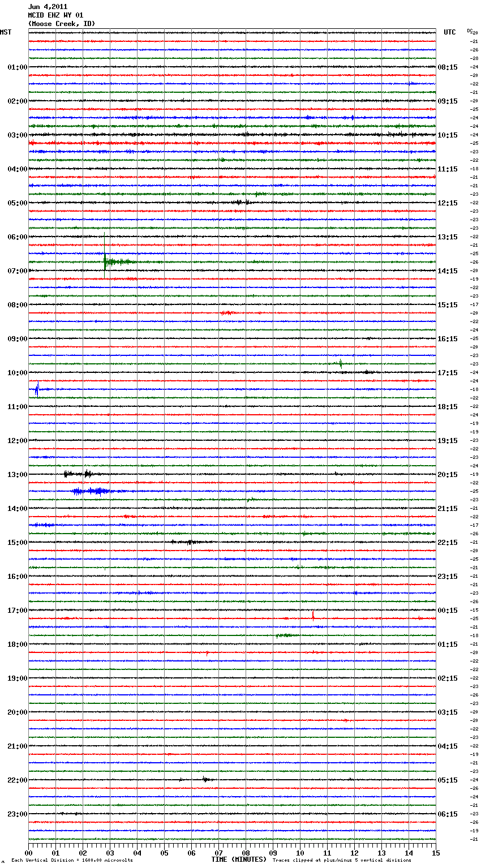This screenshot has height=868, width=481.
Task: Select the 10:00 MST hour label
Action: (18, 373)
